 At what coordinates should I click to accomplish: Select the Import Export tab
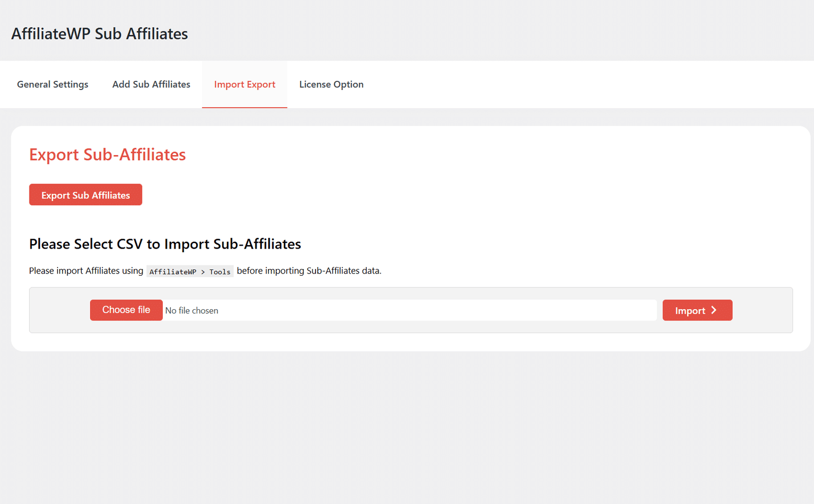click(x=245, y=84)
